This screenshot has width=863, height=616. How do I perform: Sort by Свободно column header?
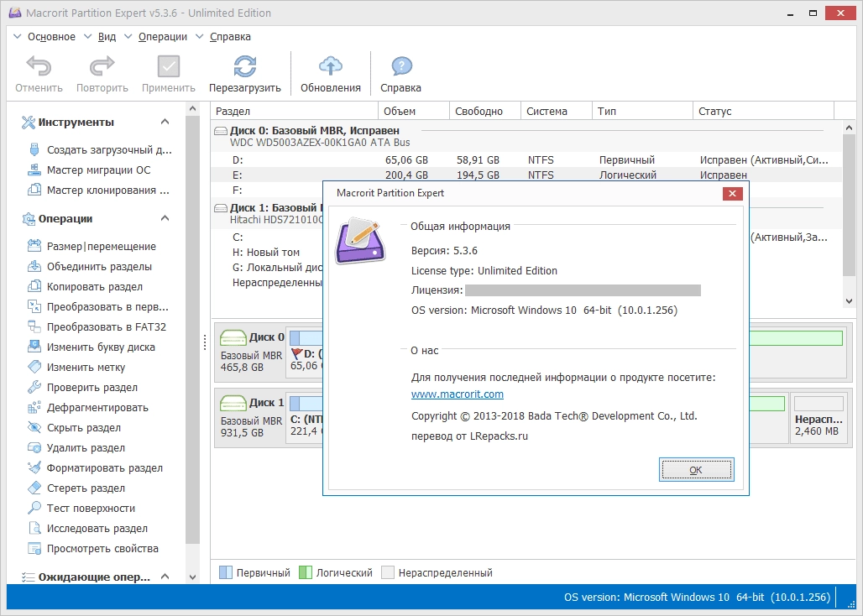tap(485, 111)
